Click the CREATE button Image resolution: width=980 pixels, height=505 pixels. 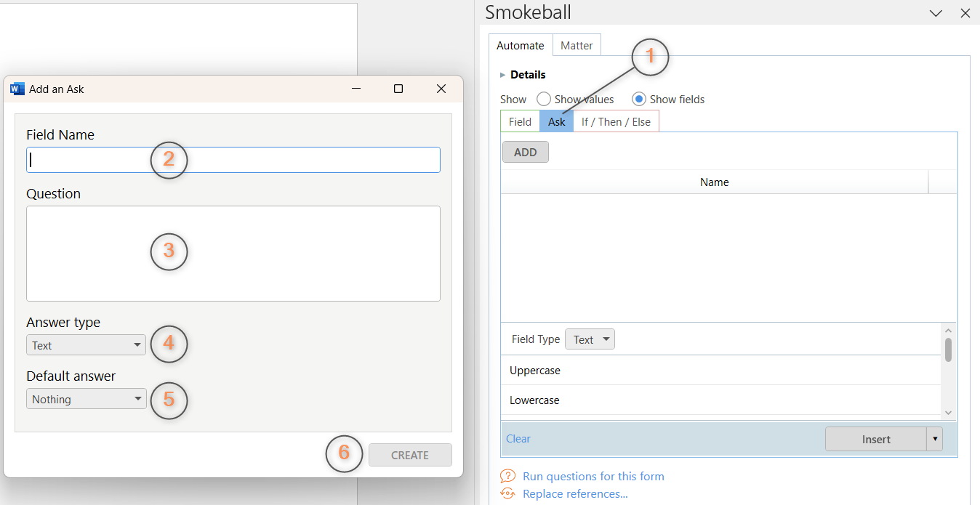410,455
